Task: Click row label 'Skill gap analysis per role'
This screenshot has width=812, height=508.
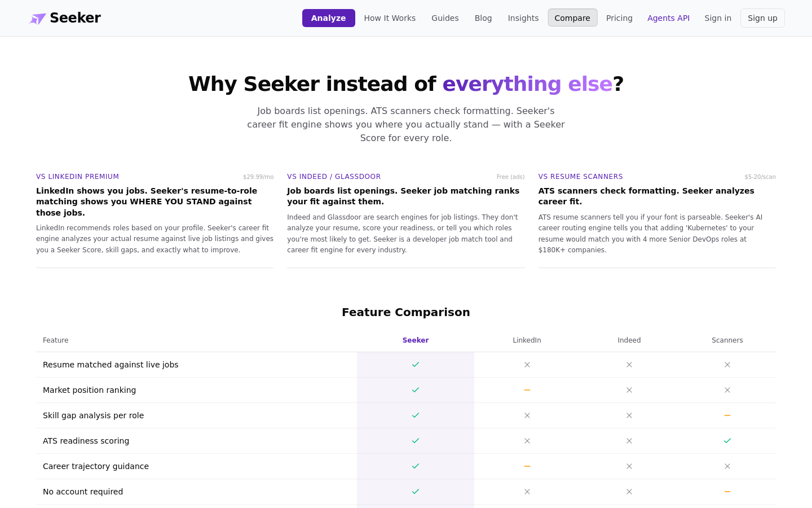Action: (94, 415)
